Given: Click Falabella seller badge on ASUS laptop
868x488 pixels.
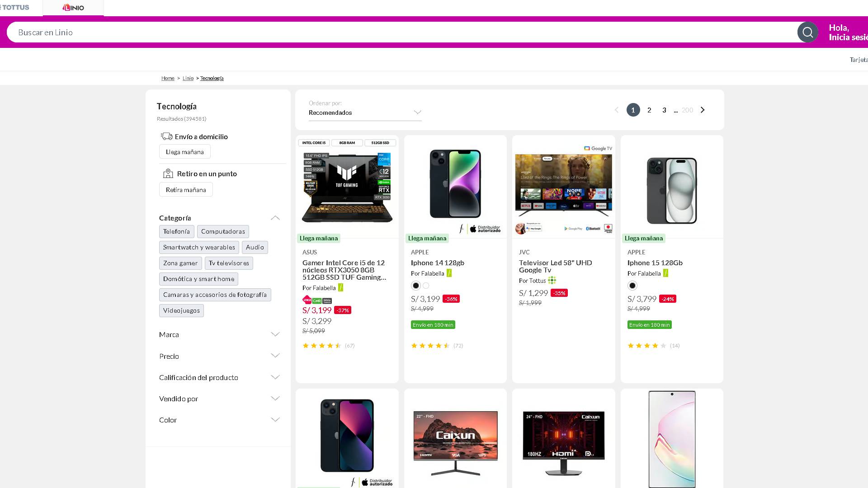Looking at the screenshot, I should 340,287.
